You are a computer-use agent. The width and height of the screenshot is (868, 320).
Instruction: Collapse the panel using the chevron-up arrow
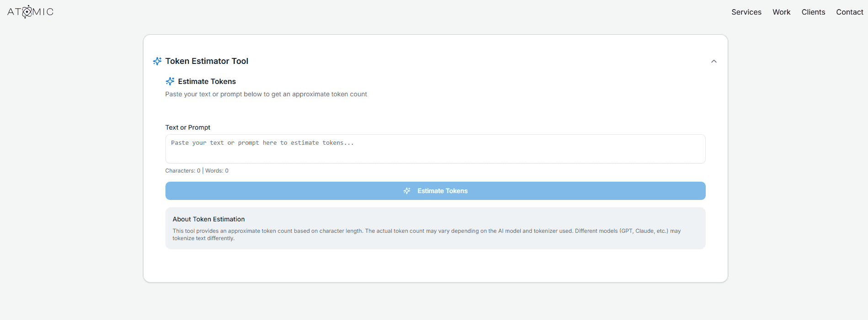(714, 61)
